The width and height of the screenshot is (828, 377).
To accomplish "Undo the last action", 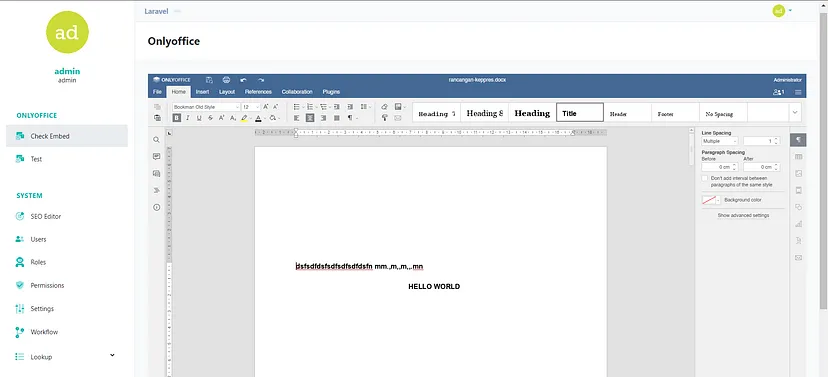I will (x=243, y=80).
